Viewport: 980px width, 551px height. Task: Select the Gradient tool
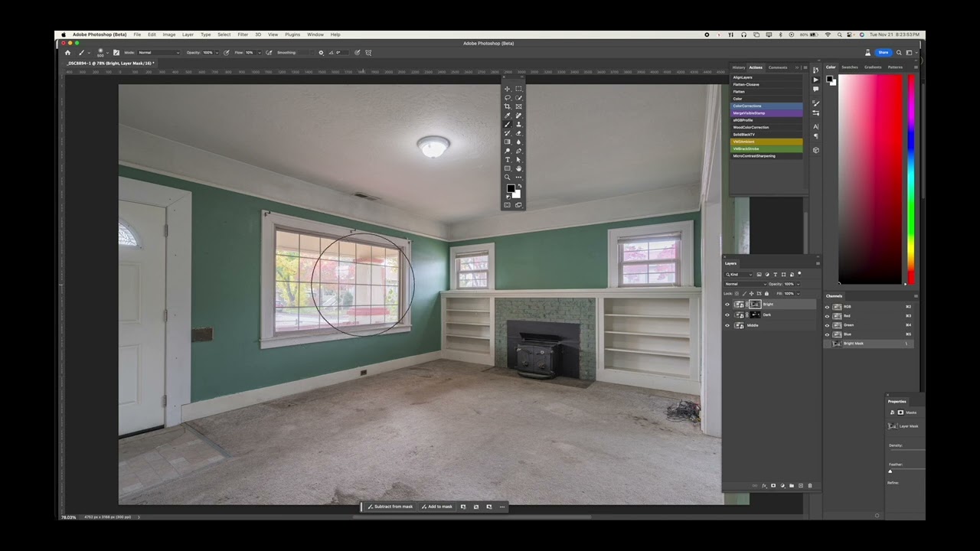(x=507, y=142)
